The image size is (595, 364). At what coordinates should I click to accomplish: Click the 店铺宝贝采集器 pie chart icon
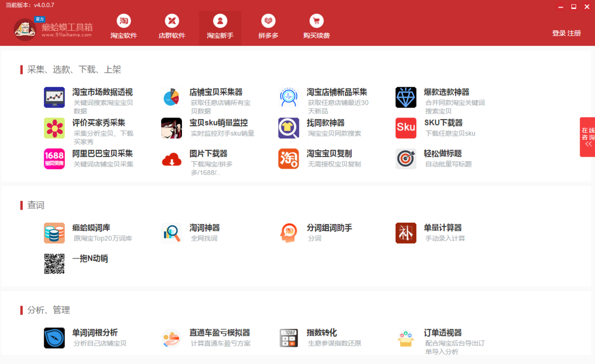coord(172,97)
